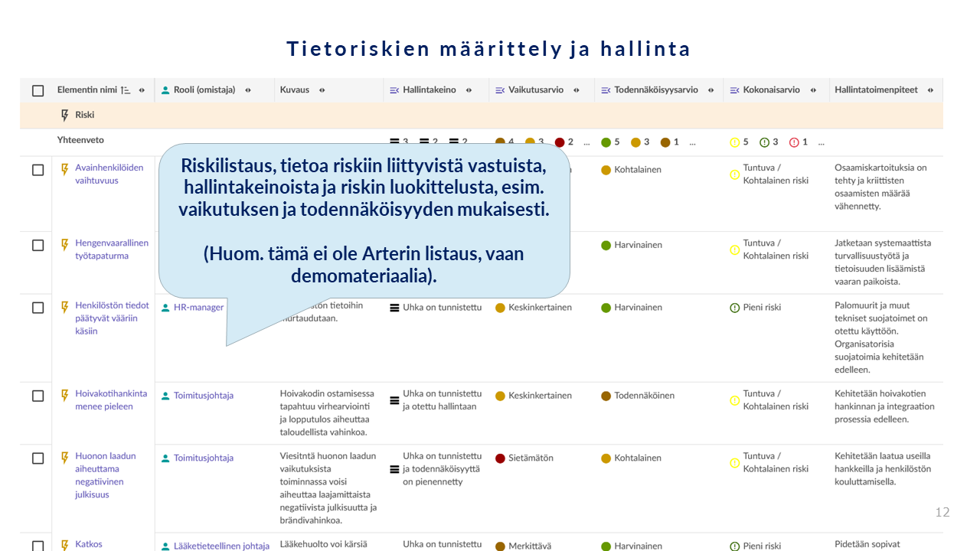Click the red Sietämätön impact dot
Viewport: 980px width, 551px height.
click(x=500, y=458)
